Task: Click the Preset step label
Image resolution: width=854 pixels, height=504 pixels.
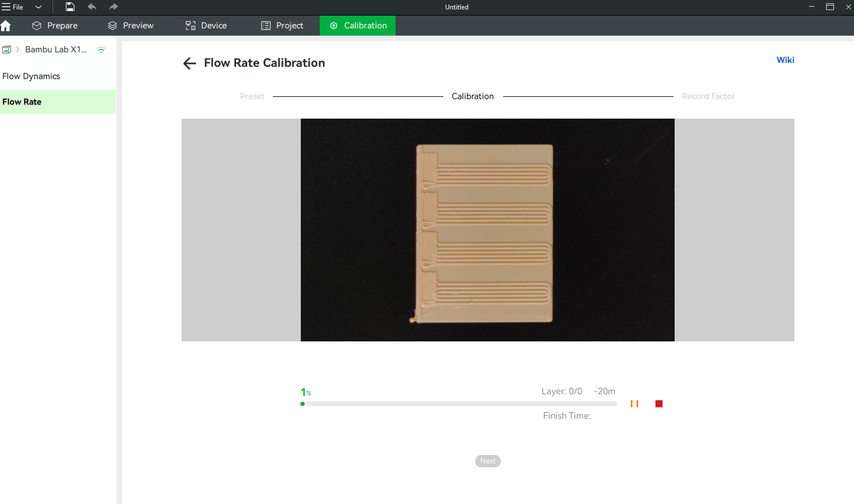Action: pyautogui.click(x=252, y=96)
